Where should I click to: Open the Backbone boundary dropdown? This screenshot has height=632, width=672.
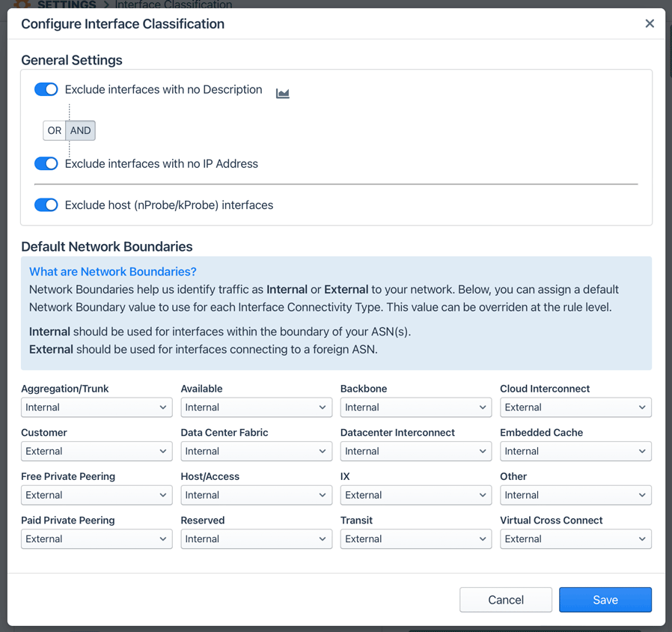coord(415,407)
